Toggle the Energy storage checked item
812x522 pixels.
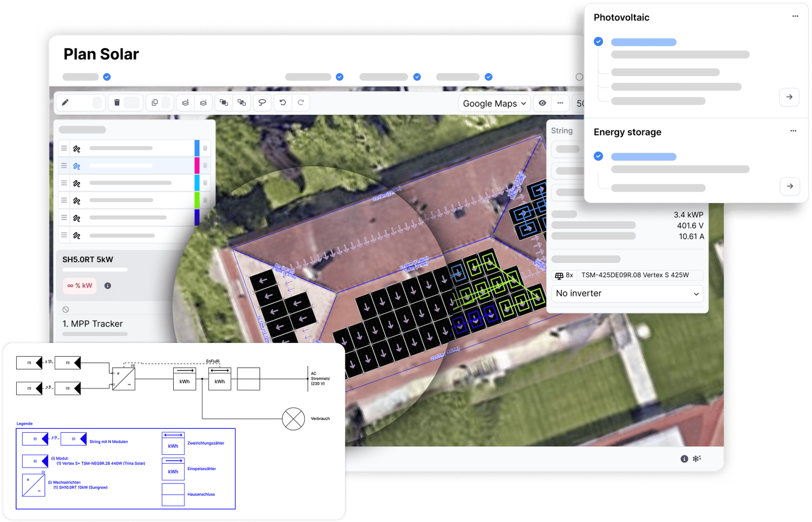[x=598, y=156]
